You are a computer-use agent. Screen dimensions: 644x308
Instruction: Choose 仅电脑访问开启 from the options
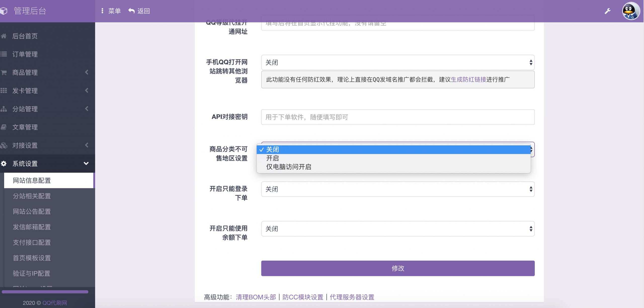[x=289, y=166]
